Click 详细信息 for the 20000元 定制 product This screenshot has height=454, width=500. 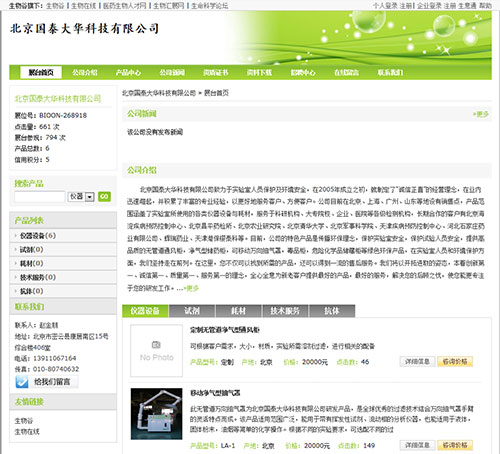pyautogui.click(x=417, y=362)
